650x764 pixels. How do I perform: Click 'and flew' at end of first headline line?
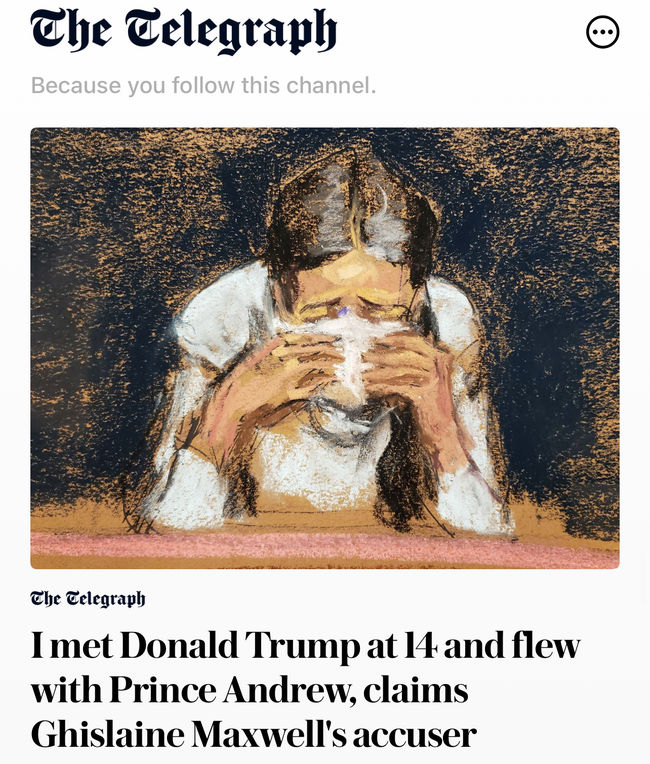point(512,645)
